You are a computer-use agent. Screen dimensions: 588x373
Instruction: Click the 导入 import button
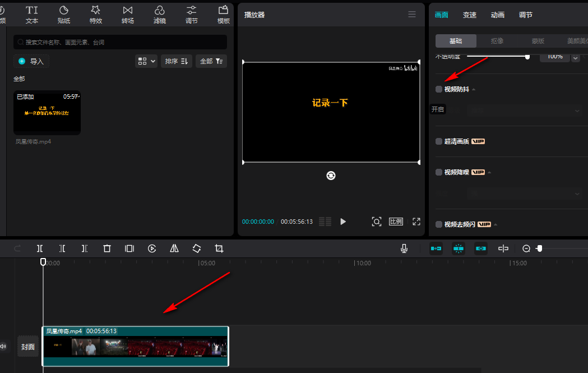click(x=31, y=61)
